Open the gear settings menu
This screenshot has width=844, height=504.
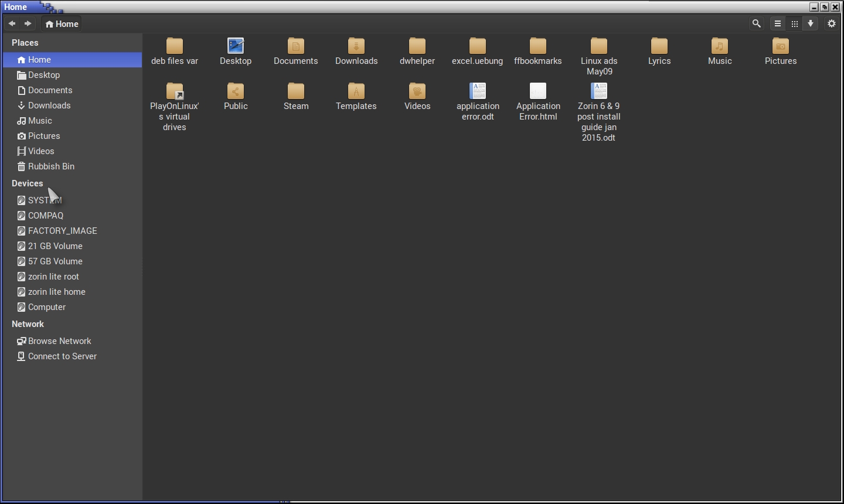[832, 23]
